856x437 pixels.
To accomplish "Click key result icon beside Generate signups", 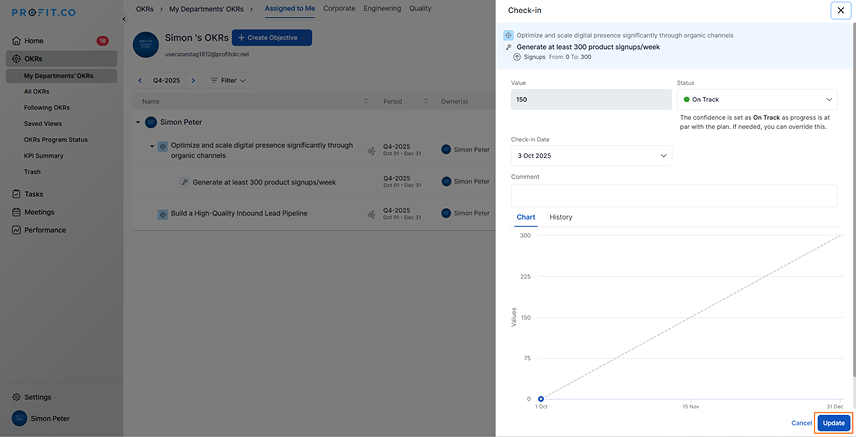I will [x=185, y=182].
